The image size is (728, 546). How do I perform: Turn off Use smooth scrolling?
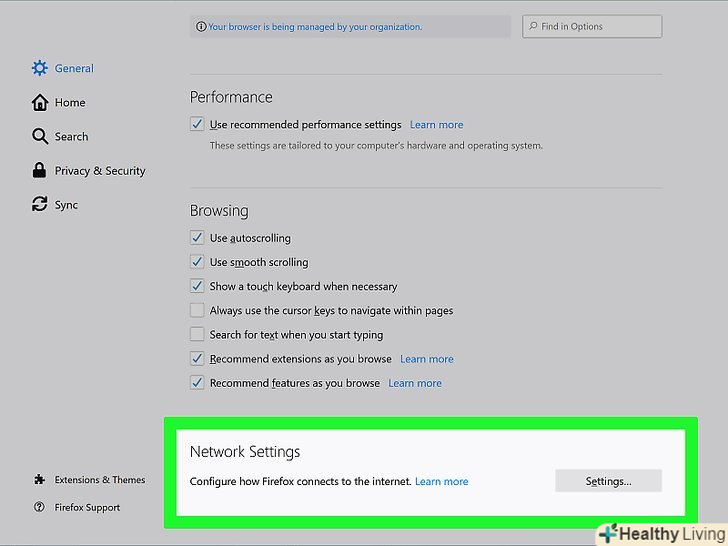197,262
